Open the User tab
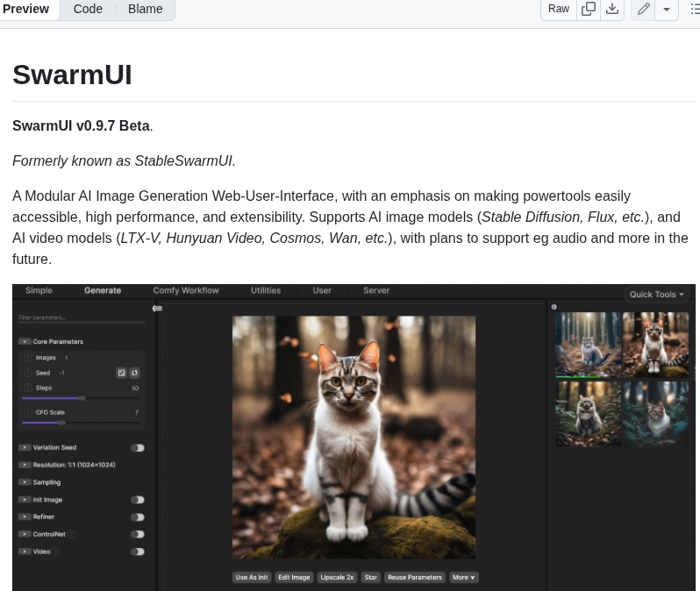The image size is (700, 591). click(322, 290)
